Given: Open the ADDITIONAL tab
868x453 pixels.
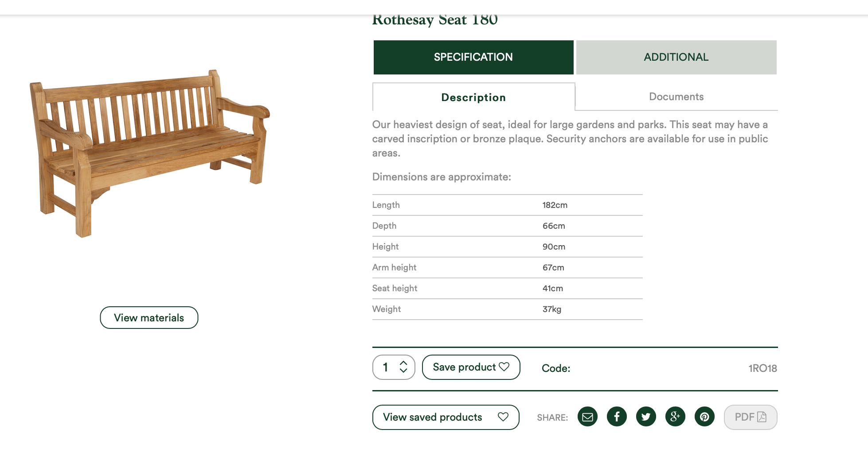Looking at the screenshot, I should [x=676, y=57].
